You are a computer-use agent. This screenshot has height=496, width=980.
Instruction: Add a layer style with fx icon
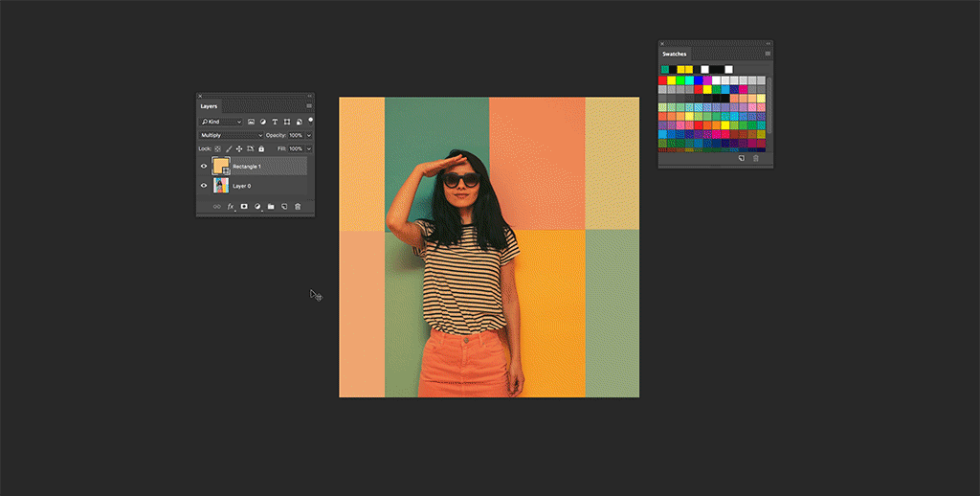(x=231, y=207)
